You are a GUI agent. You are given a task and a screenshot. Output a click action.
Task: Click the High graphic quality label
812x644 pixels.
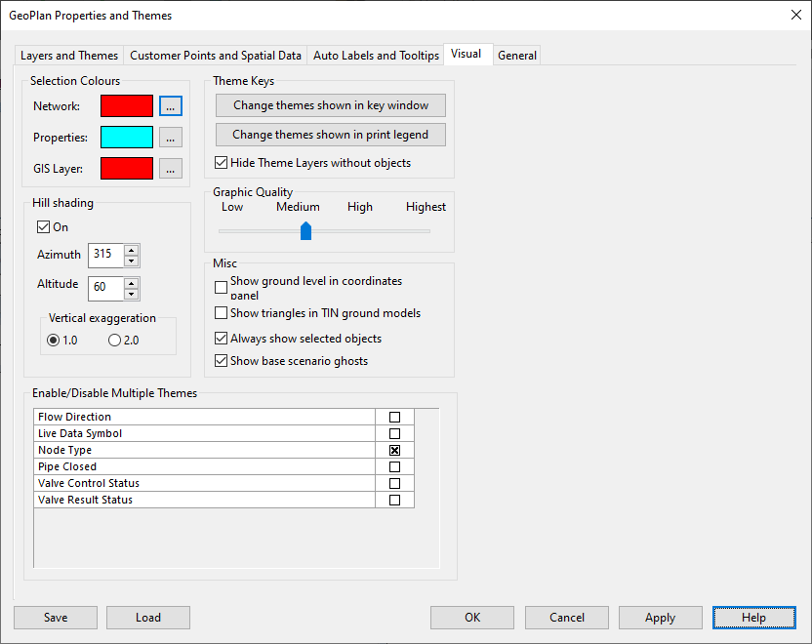360,207
